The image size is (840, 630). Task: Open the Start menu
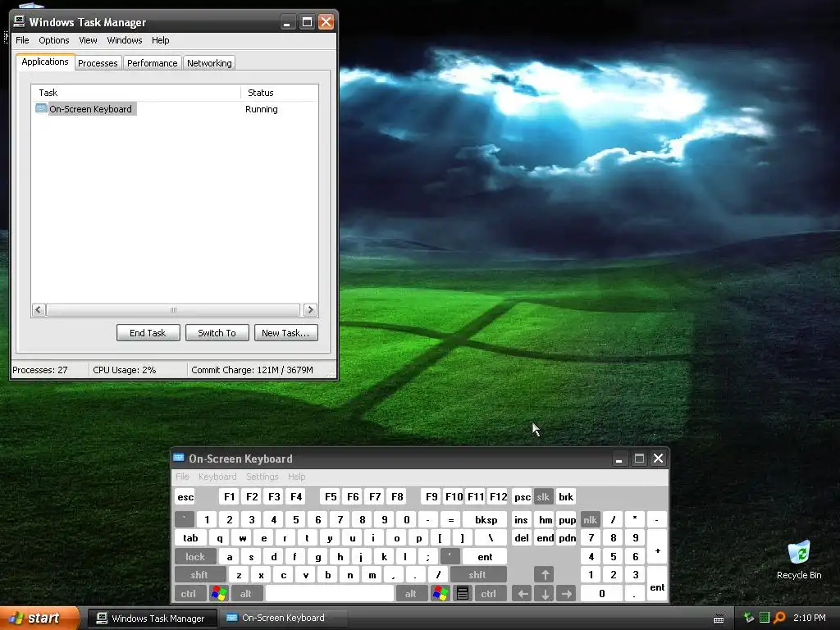tap(39, 618)
